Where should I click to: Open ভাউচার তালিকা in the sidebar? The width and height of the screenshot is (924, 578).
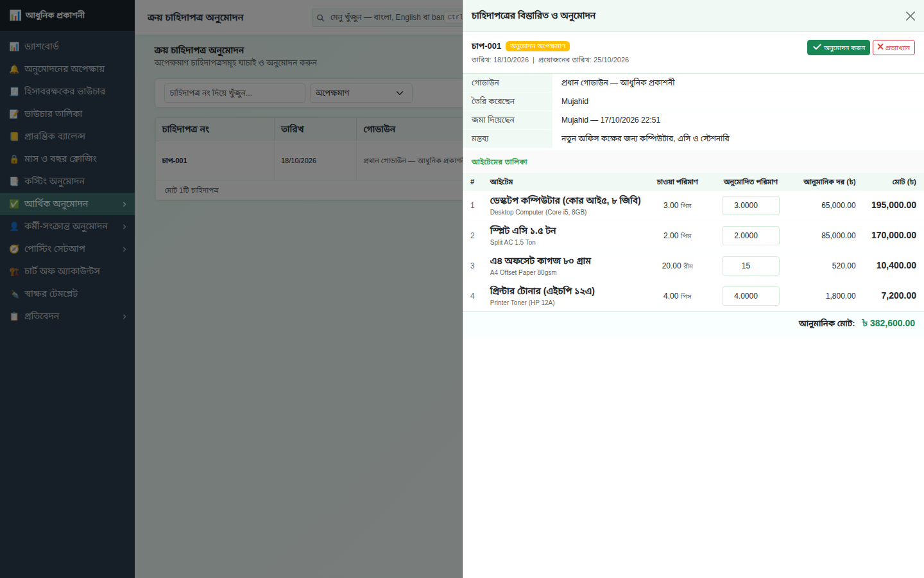(x=67, y=114)
